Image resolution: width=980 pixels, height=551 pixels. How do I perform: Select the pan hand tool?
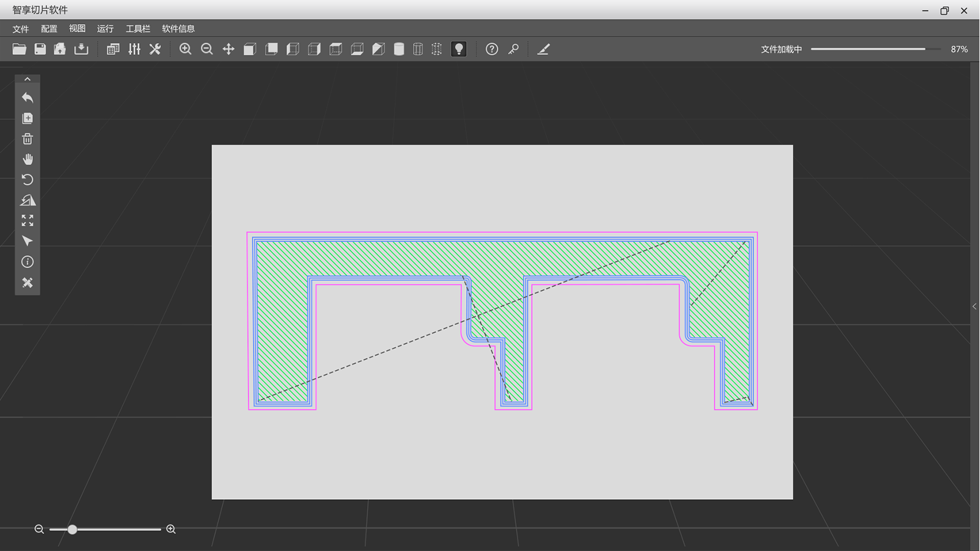(x=27, y=160)
